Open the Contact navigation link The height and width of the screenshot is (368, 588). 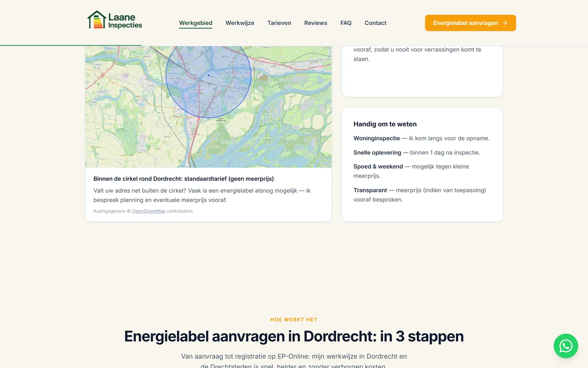pyautogui.click(x=376, y=23)
